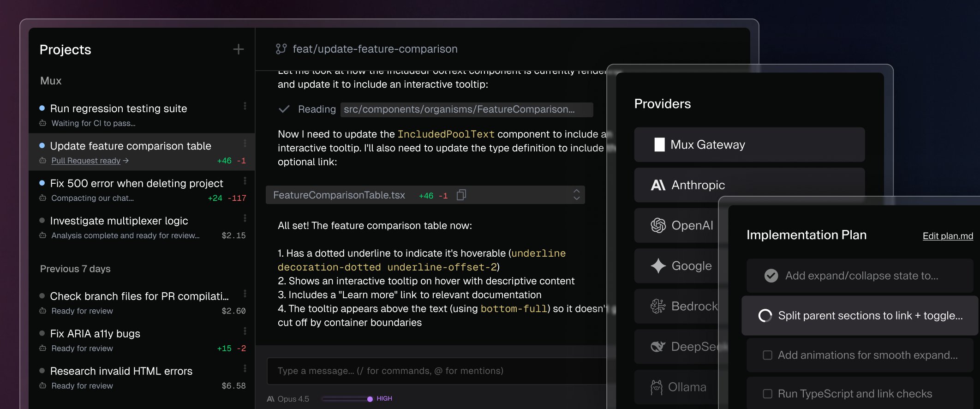Image resolution: width=980 pixels, height=409 pixels.
Task: Open the Opus 4.5 model selector
Action: (288, 399)
